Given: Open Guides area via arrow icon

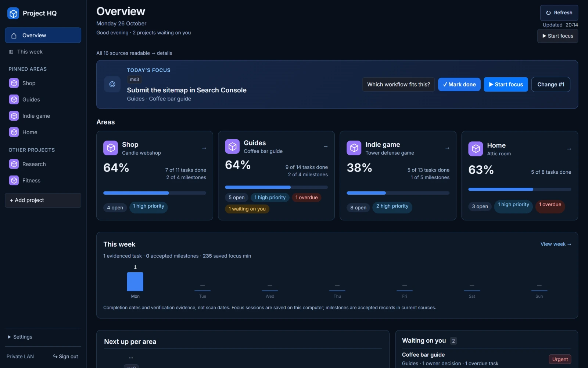Looking at the screenshot, I should point(326,146).
